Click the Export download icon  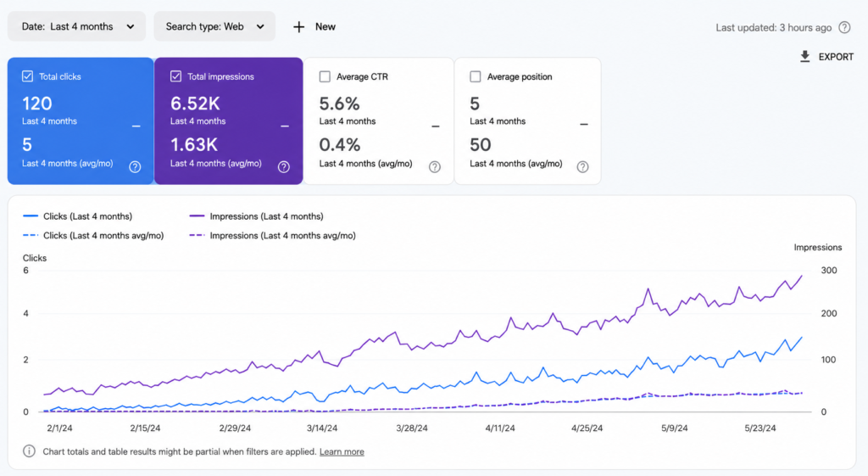coord(805,57)
